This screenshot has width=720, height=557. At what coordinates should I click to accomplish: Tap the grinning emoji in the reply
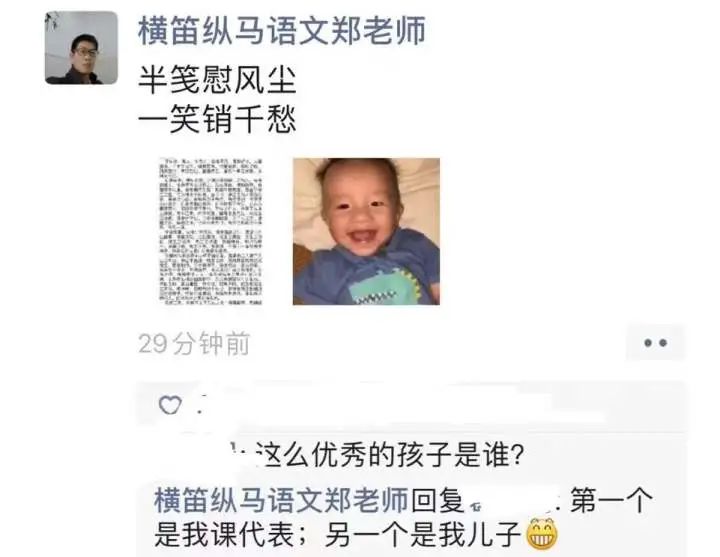tap(542, 534)
